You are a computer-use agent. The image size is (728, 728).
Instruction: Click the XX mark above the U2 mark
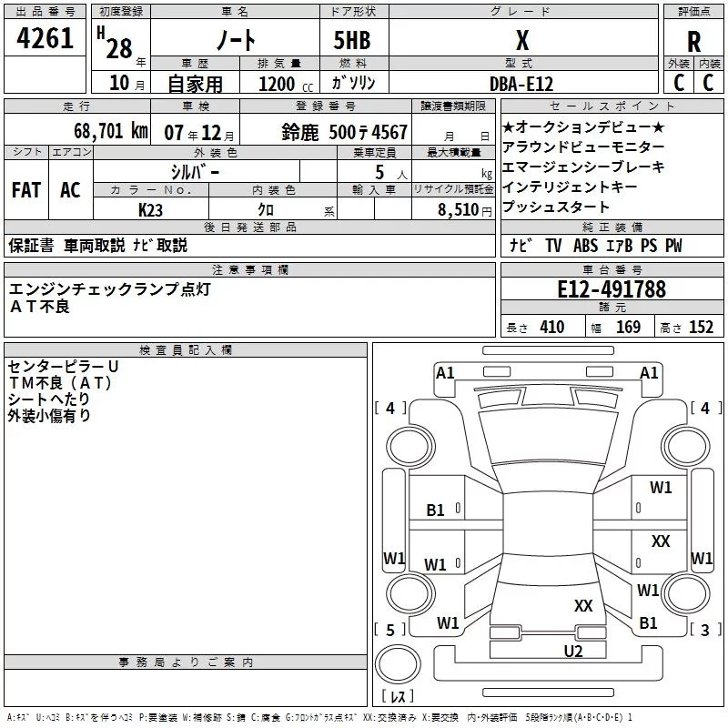583,606
